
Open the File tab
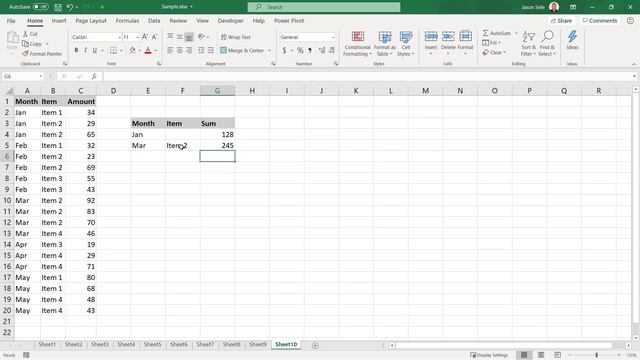[x=11, y=20]
